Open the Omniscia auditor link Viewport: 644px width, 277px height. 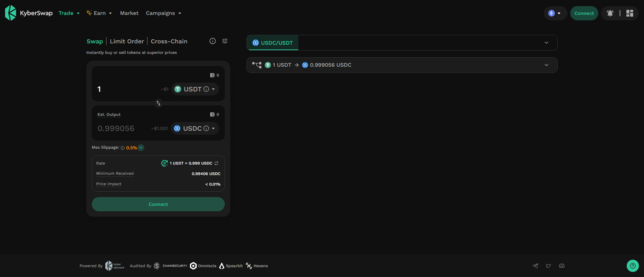click(203, 266)
